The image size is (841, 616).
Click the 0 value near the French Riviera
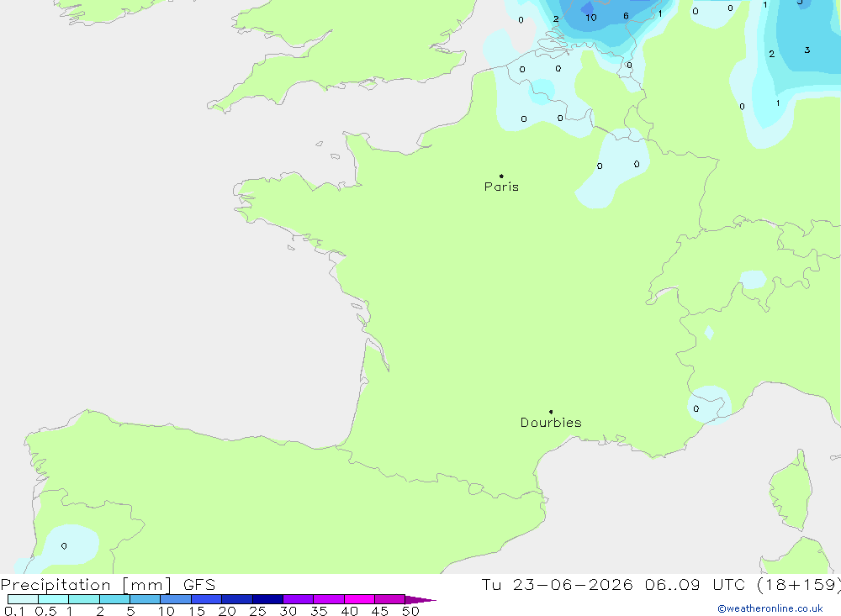[x=696, y=408]
